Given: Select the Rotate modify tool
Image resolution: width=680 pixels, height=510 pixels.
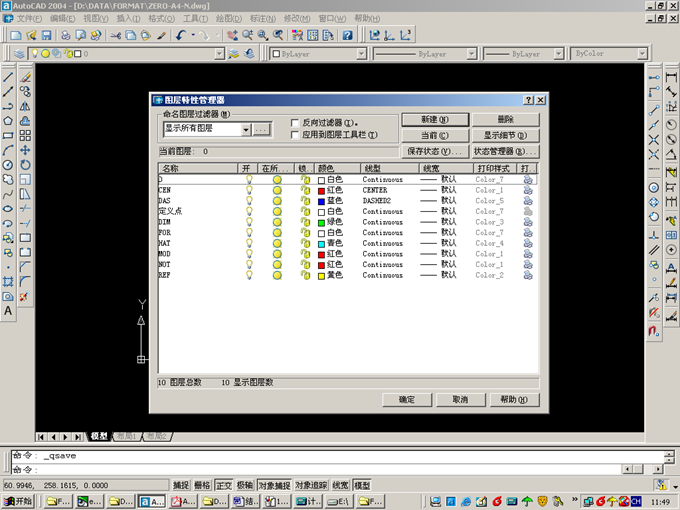Looking at the screenshot, I should click(x=25, y=165).
